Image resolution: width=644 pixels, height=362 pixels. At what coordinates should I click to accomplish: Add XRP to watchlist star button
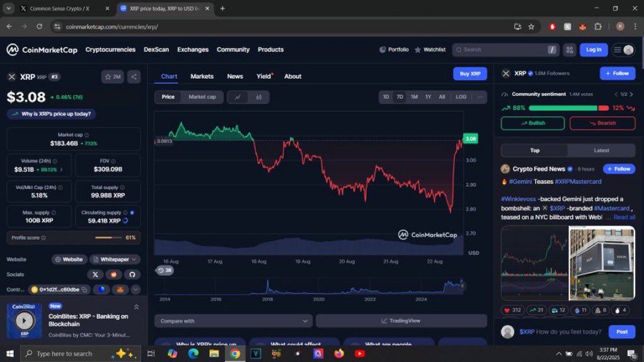113,77
